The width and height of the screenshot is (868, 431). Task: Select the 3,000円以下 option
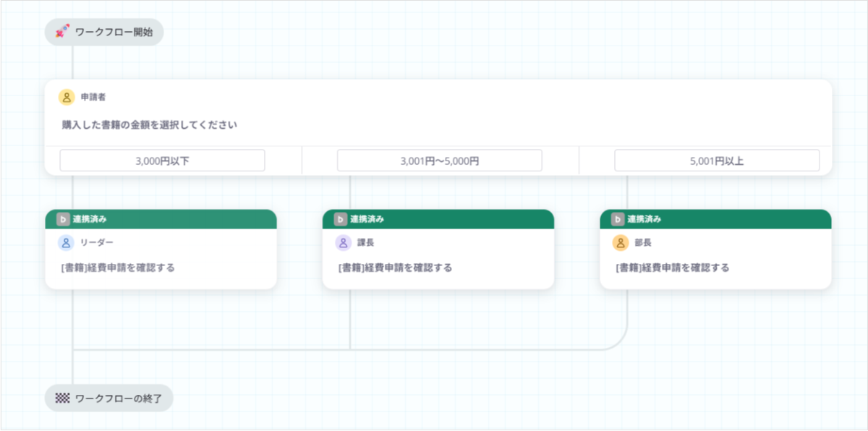pos(162,161)
